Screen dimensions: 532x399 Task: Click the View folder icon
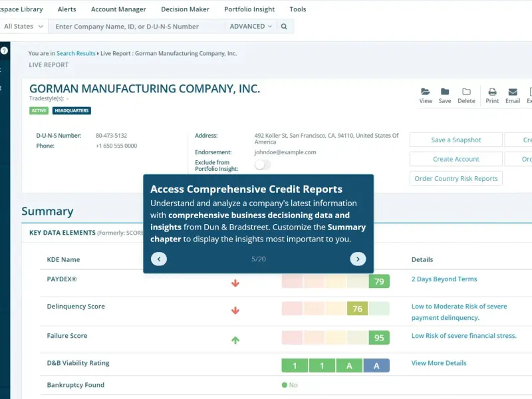click(x=425, y=92)
